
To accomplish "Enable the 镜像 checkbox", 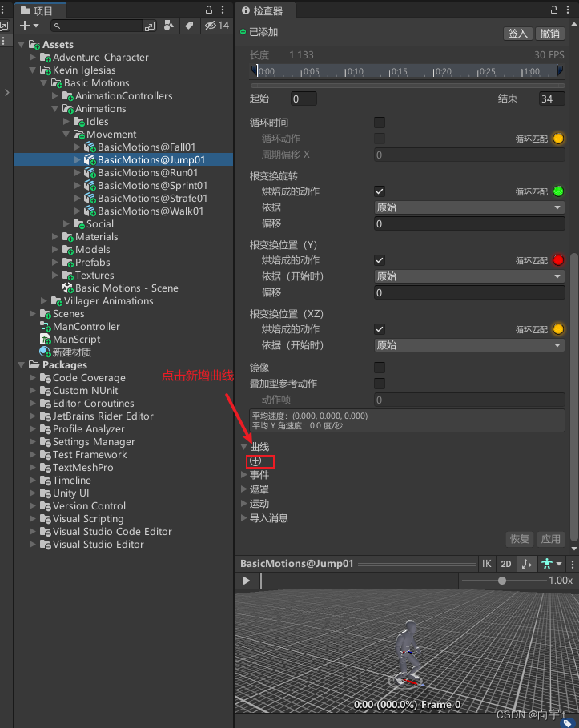I will pyautogui.click(x=380, y=368).
